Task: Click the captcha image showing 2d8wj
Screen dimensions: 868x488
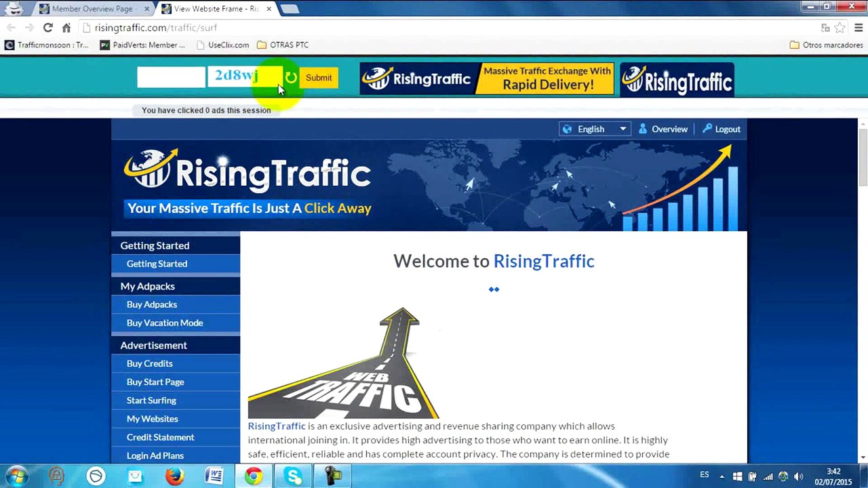Action: click(x=244, y=77)
